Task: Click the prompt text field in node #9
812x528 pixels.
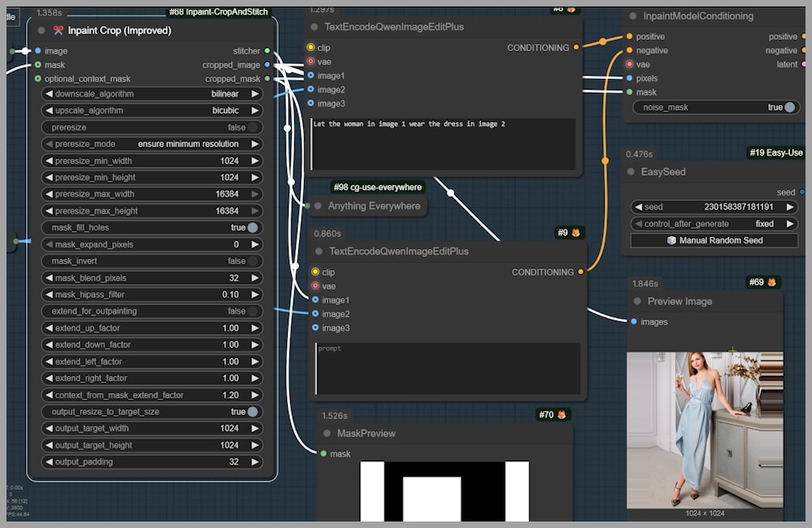Action: tap(447, 369)
